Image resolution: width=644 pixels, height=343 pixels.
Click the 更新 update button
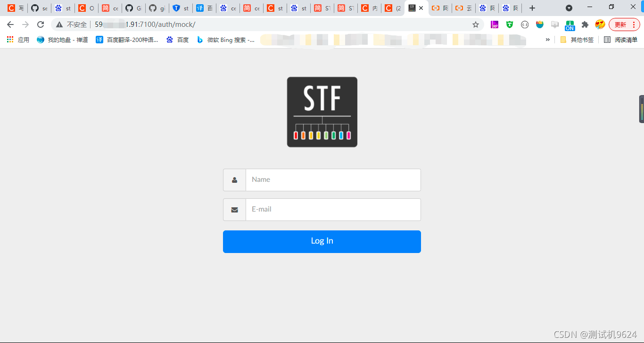pos(624,24)
